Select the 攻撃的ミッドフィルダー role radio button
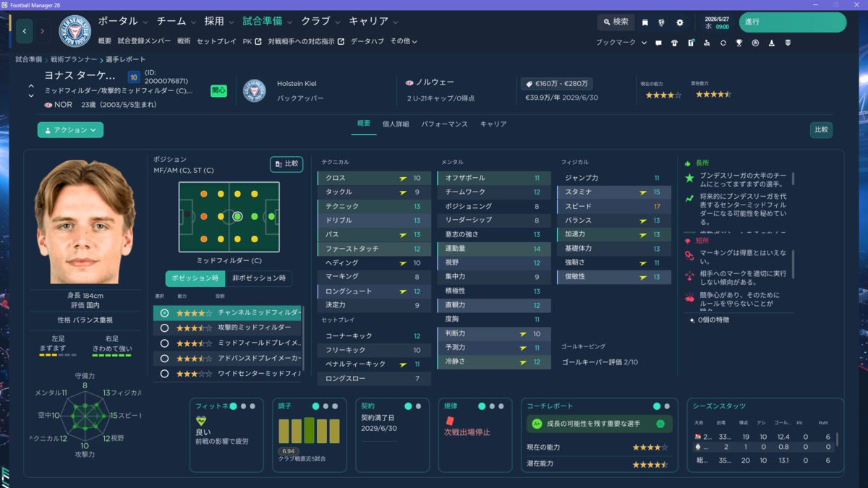868x488 pixels. [164, 328]
